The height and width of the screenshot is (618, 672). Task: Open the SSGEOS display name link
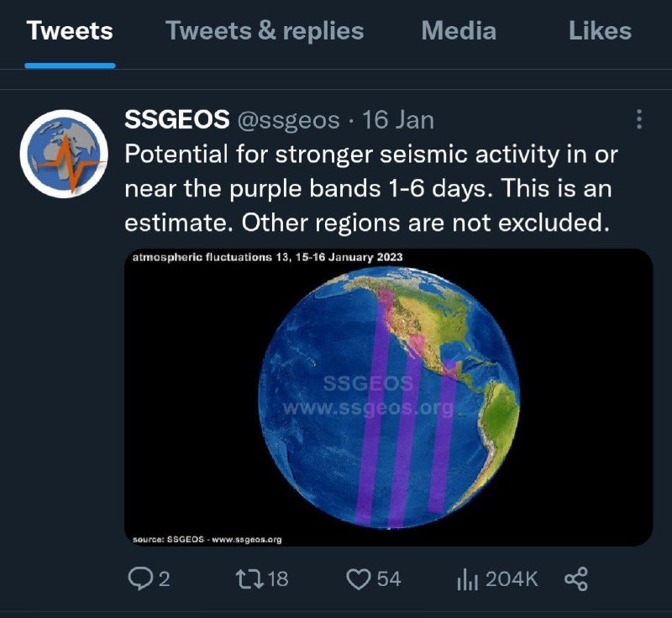pos(177,119)
